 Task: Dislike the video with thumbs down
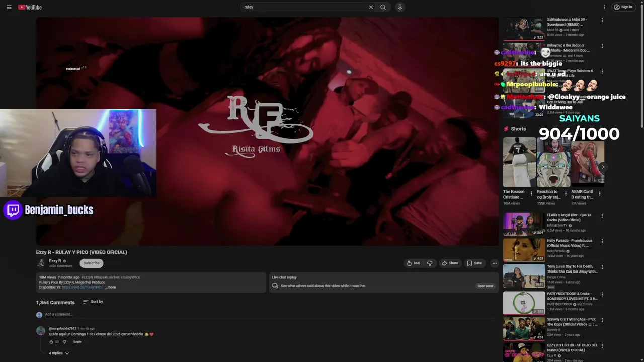coord(430,263)
